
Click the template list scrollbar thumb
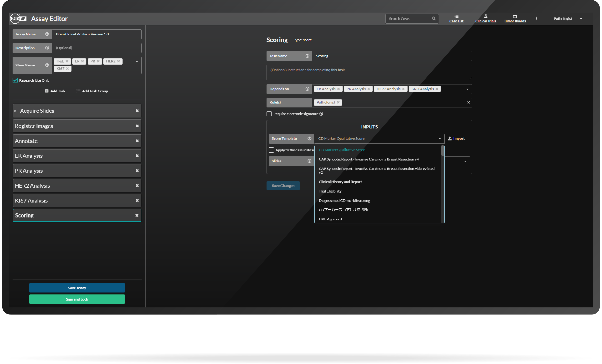point(443,151)
